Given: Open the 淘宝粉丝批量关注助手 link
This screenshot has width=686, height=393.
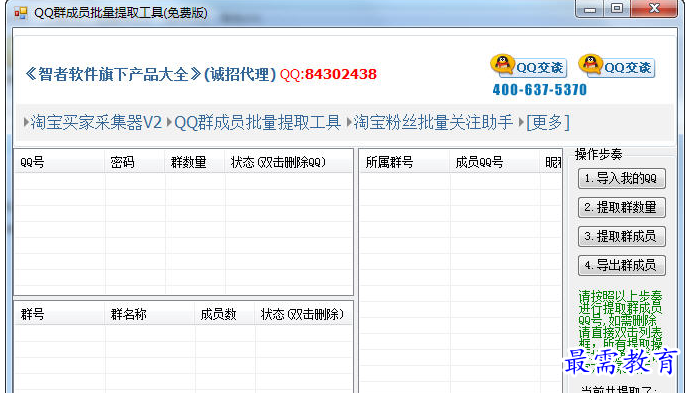Looking at the screenshot, I should click(x=433, y=123).
